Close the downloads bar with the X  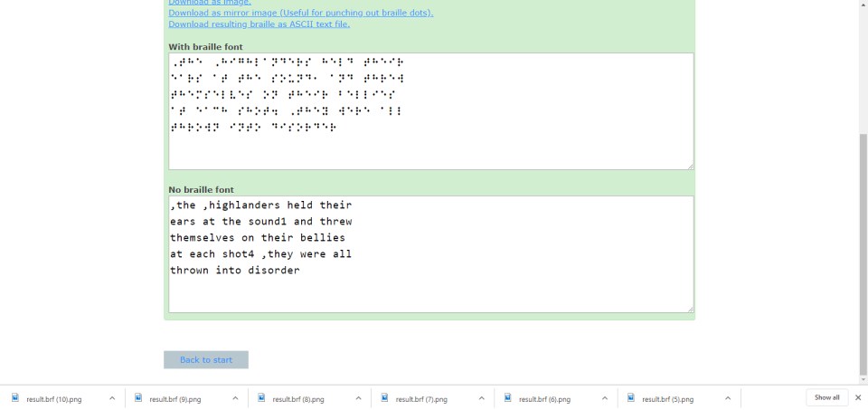coord(857,398)
